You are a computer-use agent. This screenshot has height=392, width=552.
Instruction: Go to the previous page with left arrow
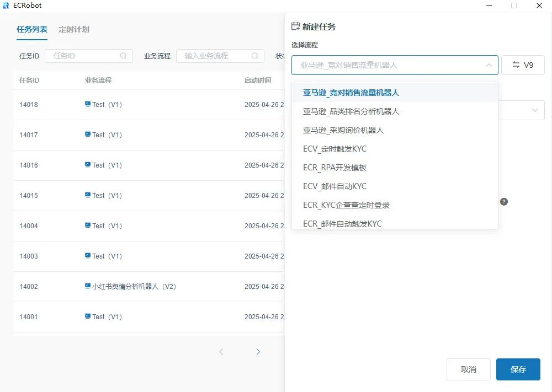221,352
